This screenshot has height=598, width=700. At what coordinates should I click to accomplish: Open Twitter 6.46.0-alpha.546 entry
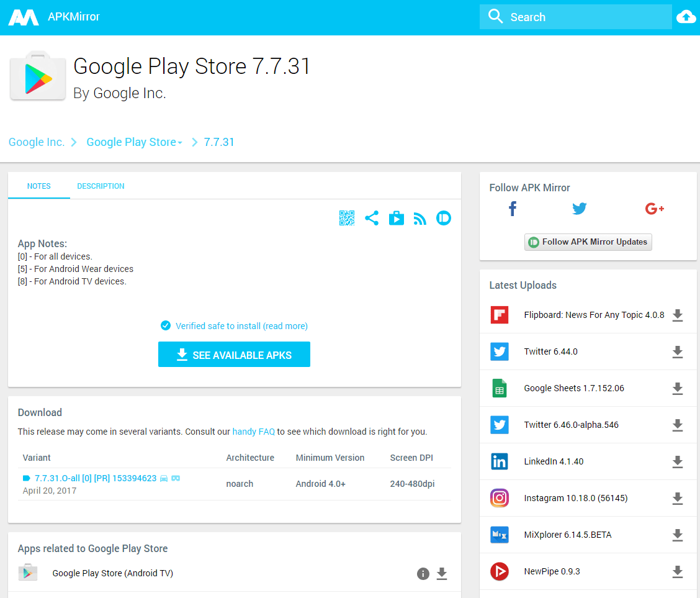pos(571,425)
